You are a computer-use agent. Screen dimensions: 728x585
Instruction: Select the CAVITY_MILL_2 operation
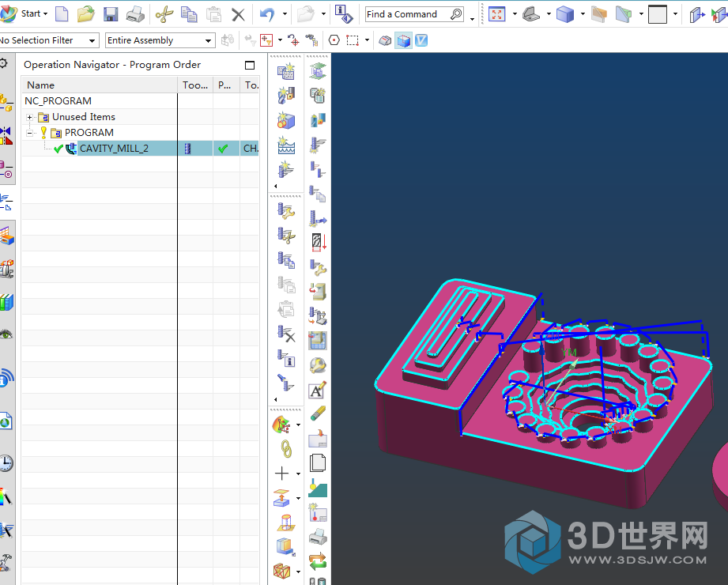(x=114, y=149)
